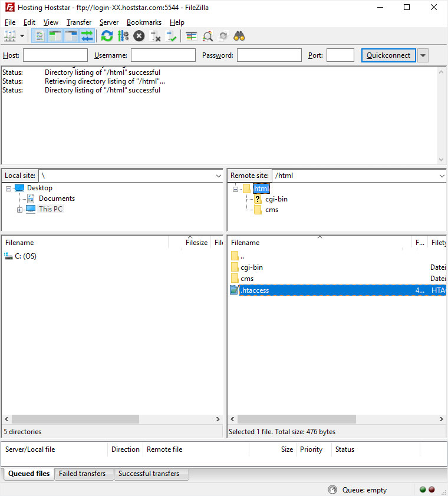This screenshot has height=496, width=448.
Task: Select parent directory '..' entry
Action: coord(242,256)
